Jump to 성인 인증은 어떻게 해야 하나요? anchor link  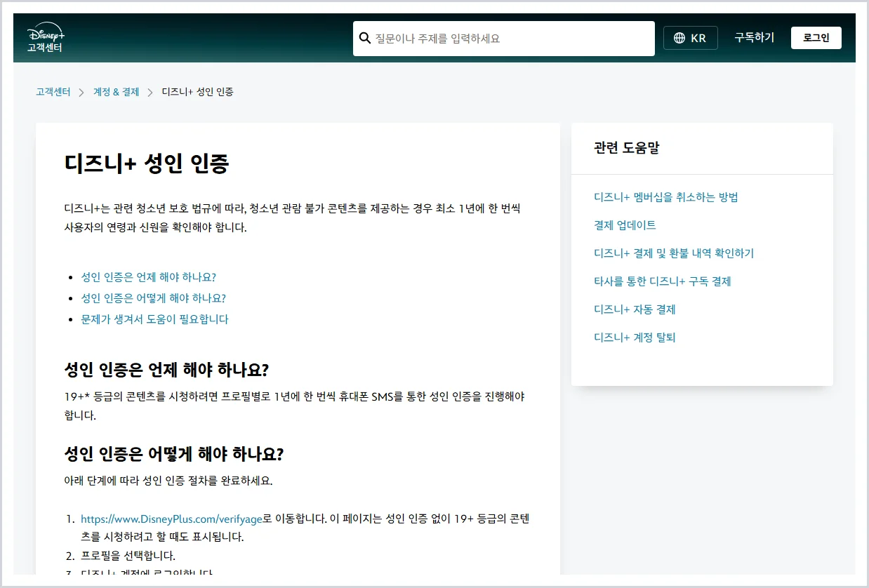pyautogui.click(x=153, y=298)
